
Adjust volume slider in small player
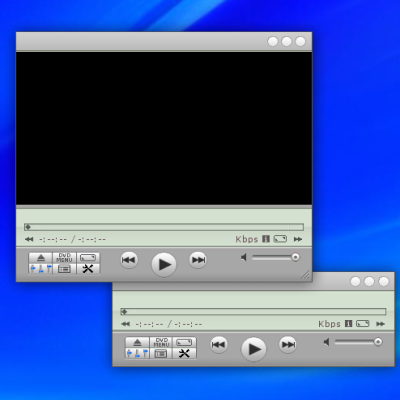pos(359,342)
